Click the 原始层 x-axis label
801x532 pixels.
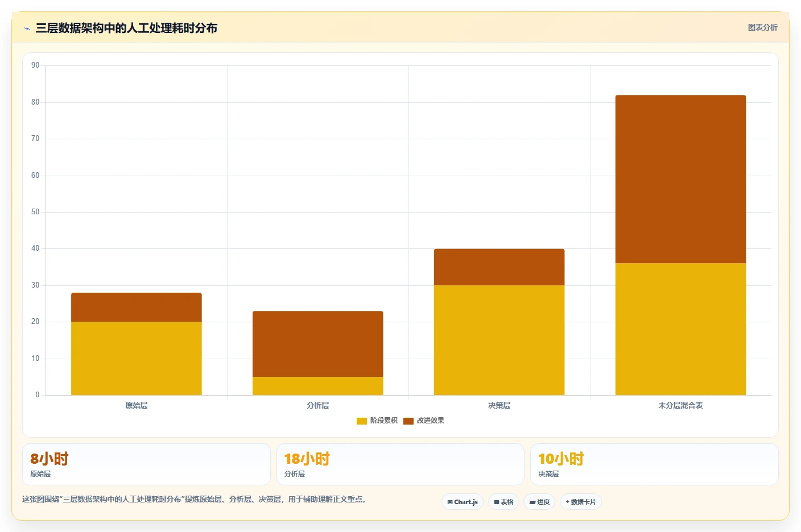[x=137, y=405]
